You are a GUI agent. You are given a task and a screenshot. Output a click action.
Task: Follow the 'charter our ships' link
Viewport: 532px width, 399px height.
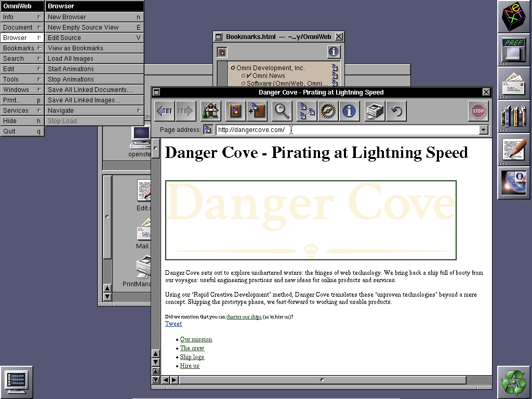point(244,317)
